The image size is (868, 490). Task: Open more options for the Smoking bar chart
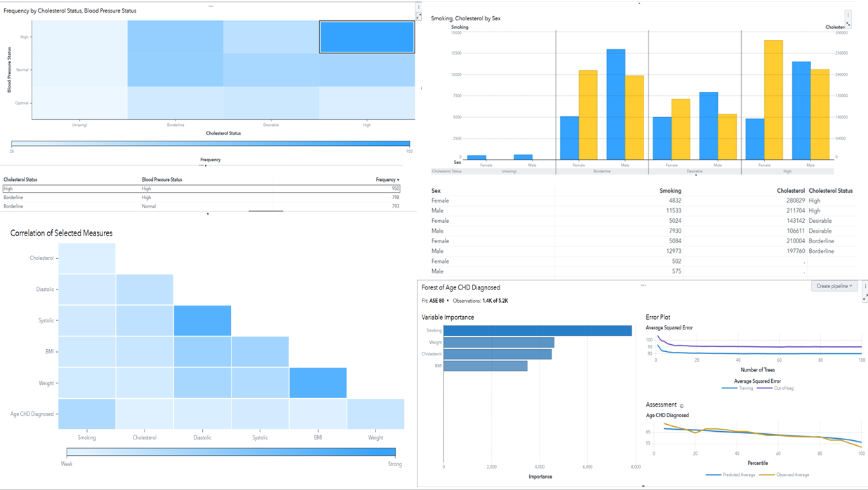point(848,15)
